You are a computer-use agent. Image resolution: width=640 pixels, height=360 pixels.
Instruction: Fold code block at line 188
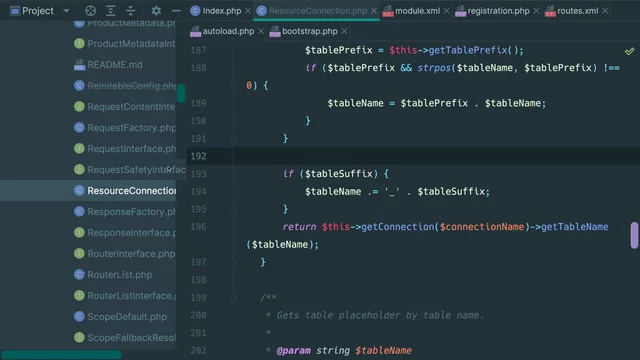pos(233,86)
